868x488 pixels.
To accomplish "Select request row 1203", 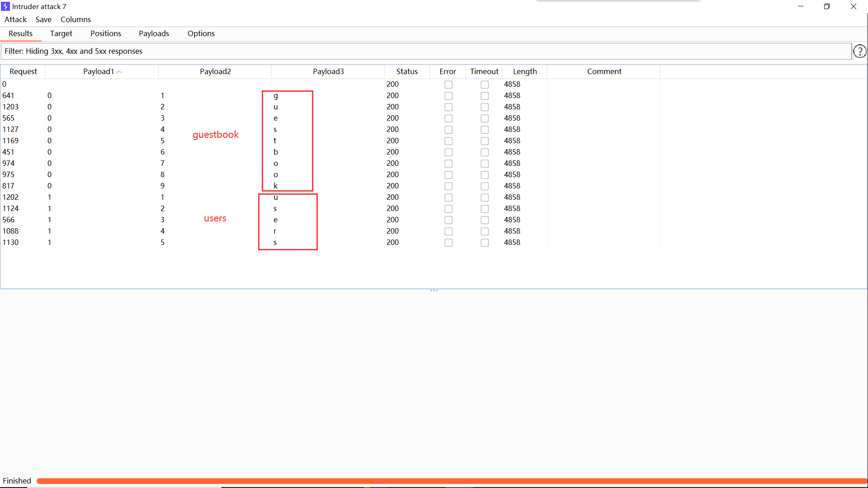I will [330, 107].
